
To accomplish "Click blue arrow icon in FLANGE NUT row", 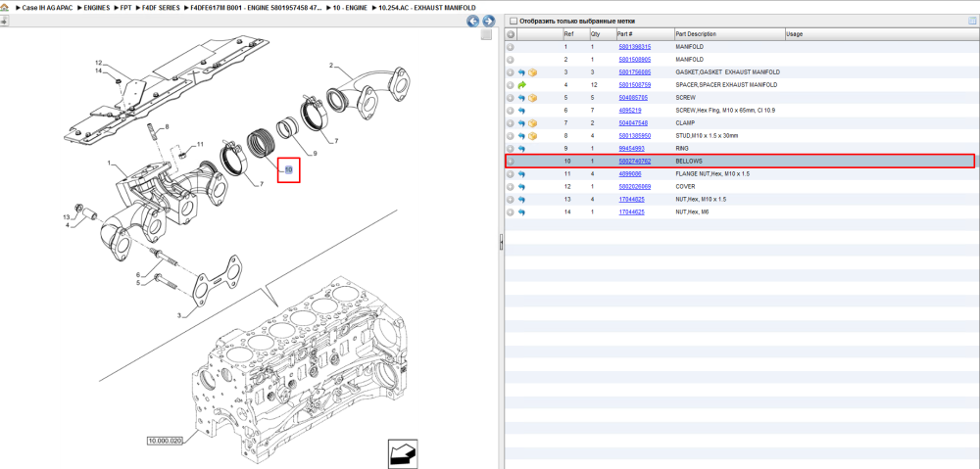I will coord(521,174).
